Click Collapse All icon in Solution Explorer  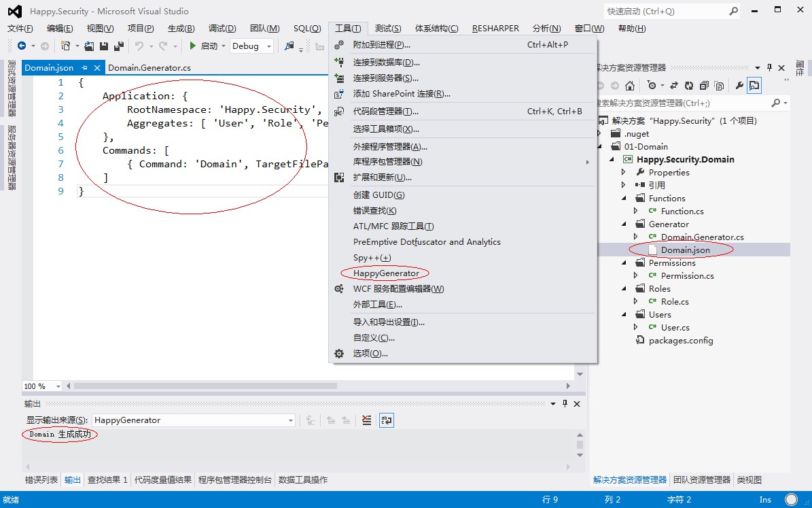tap(704, 86)
